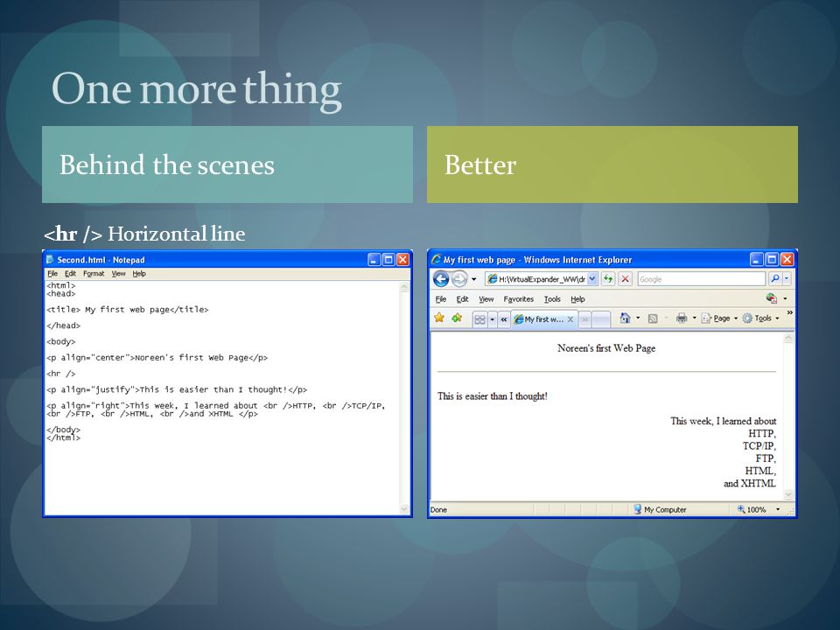Click the magnifier Search icon

[774, 279]
